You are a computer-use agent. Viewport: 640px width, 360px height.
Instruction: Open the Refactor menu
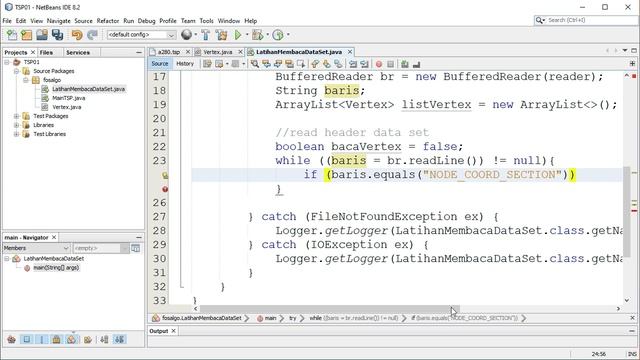click(108, 21)
